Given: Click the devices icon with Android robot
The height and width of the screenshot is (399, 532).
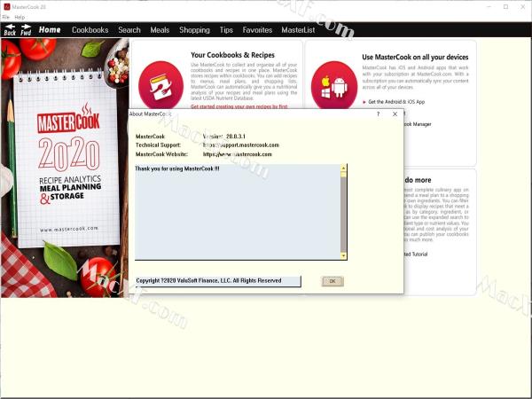Looking at the screenshot, I should tap(334, 85).
